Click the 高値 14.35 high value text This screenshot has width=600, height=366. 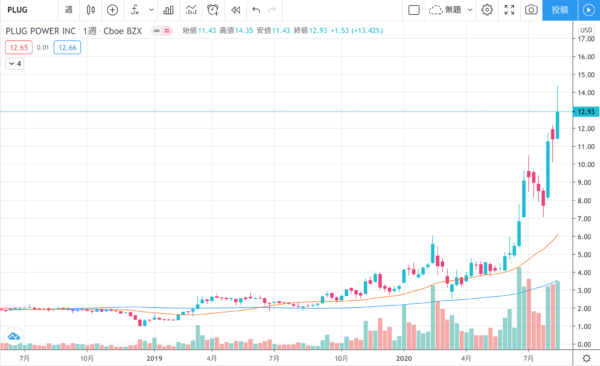[236, 31]
